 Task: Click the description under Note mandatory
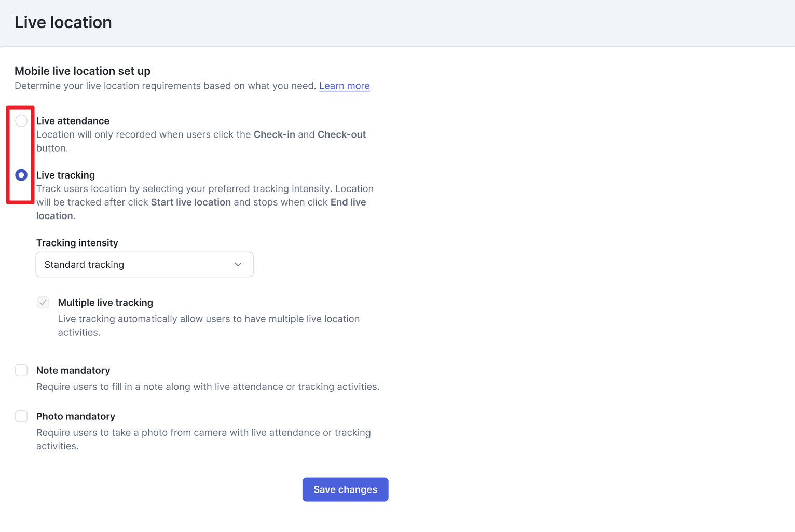(208, 387)
